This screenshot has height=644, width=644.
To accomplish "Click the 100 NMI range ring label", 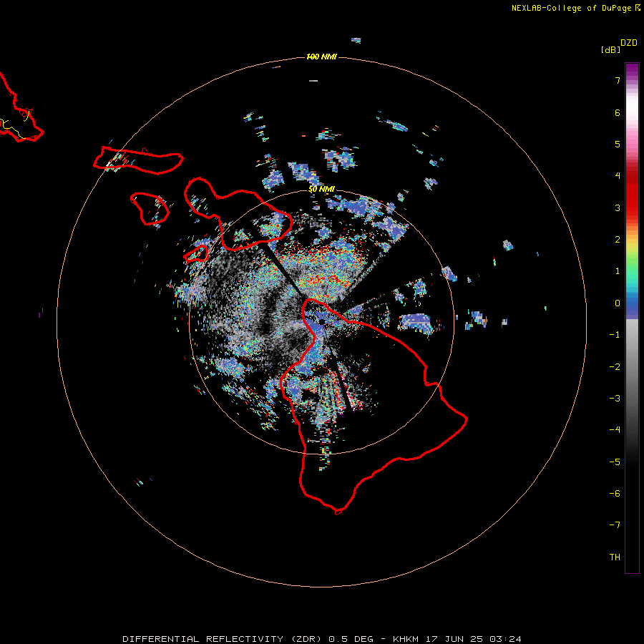I will (321, 57).
